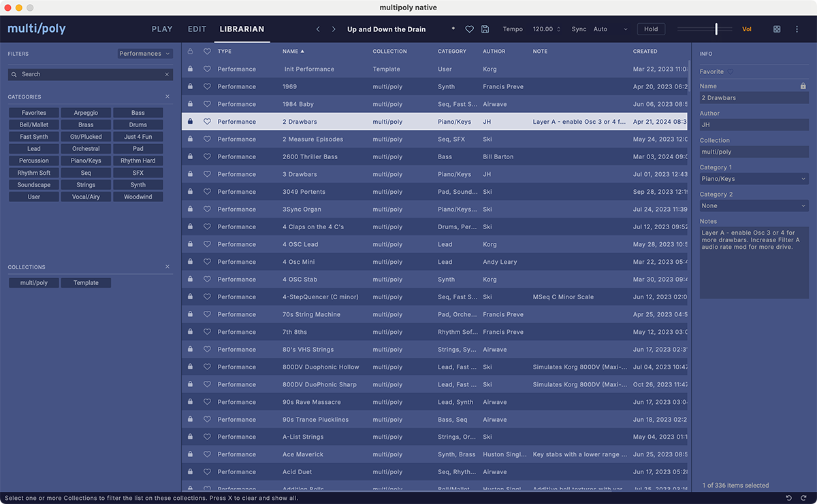Click the lock icon beside the Name field
817x504 pixels.
click(803, 86)
